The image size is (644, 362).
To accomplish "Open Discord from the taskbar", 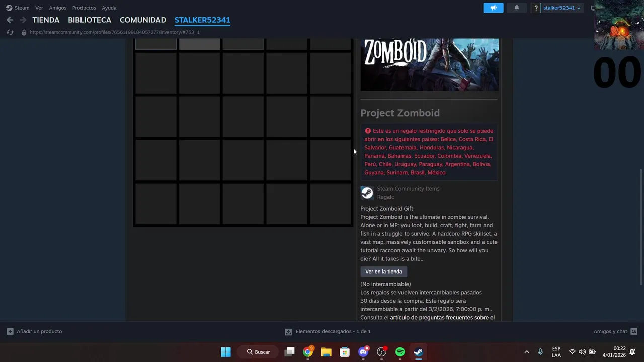I will coord(363,352).
